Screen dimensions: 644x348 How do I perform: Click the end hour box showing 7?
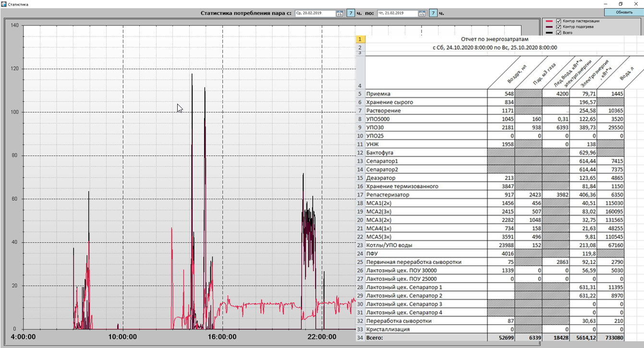(x=433, y=13)
